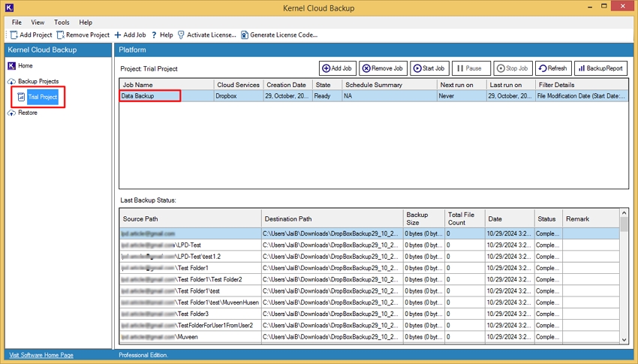
Task: Select the Data Backup job row
Action: 374,96
